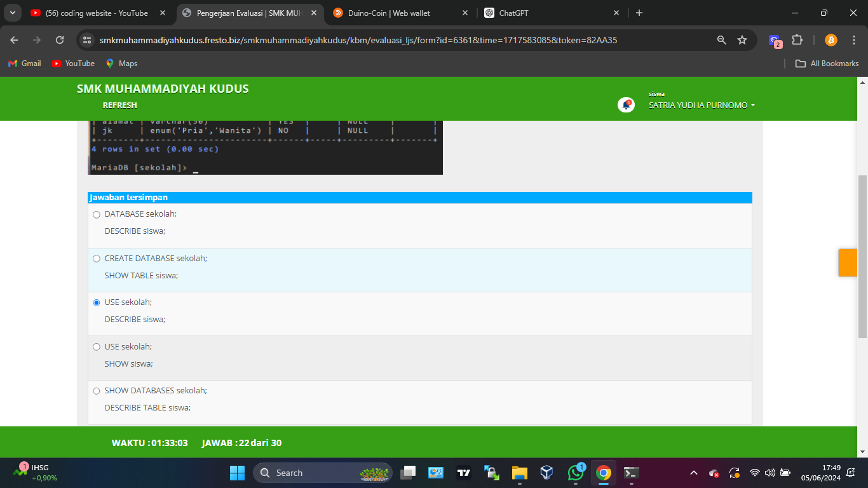Open the Extensions puzzle menu
The image size is (868, 488).
tap(797, 40)
